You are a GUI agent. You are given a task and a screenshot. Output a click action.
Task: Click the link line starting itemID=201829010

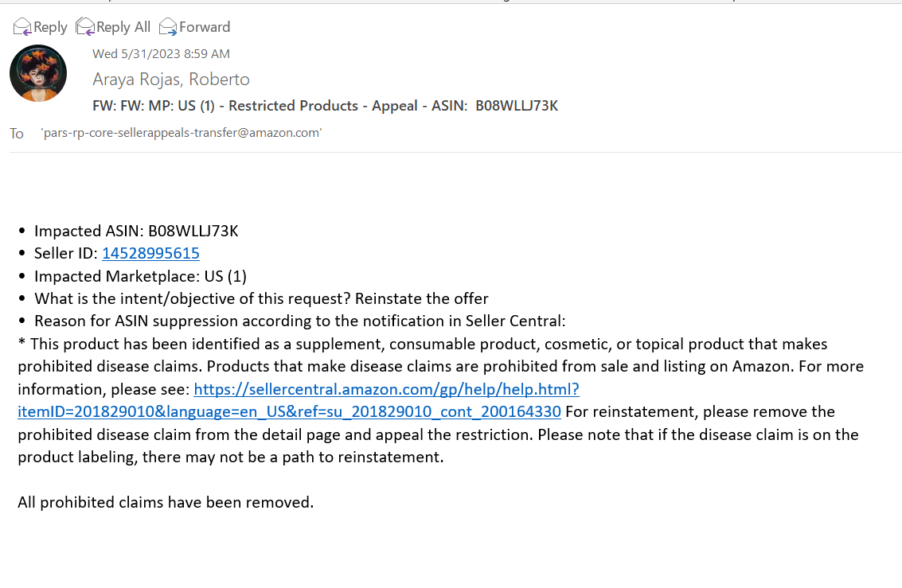click(x=289, y=411)
